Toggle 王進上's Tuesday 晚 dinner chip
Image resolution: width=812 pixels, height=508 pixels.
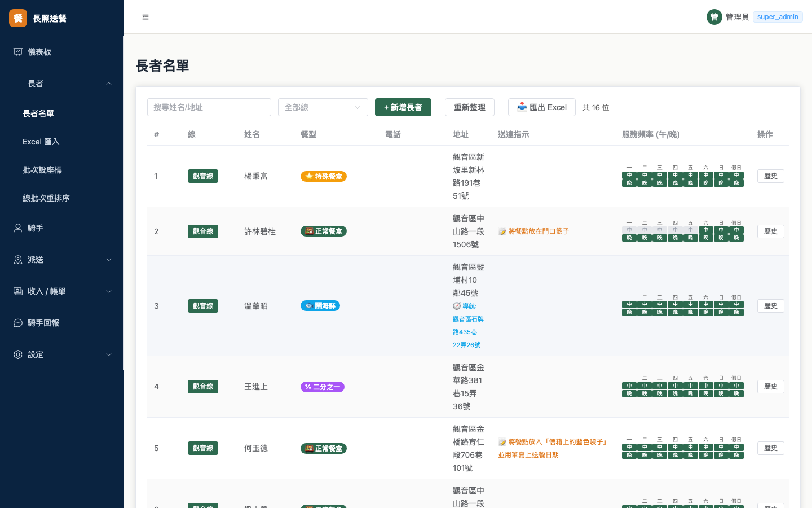645,393
